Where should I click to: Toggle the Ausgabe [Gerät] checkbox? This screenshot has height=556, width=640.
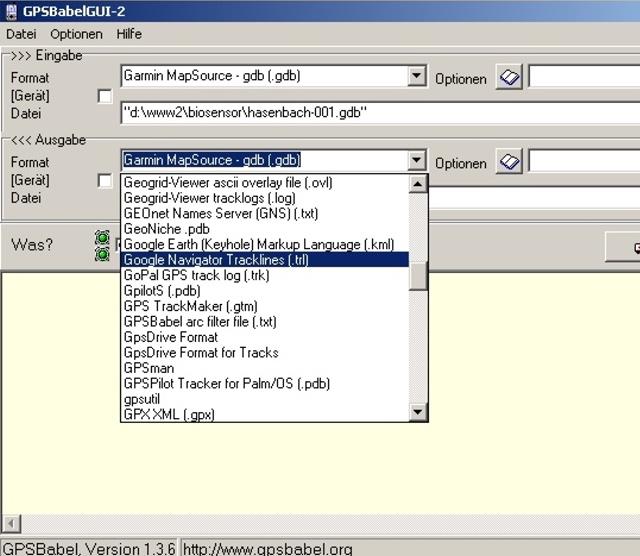105,180
